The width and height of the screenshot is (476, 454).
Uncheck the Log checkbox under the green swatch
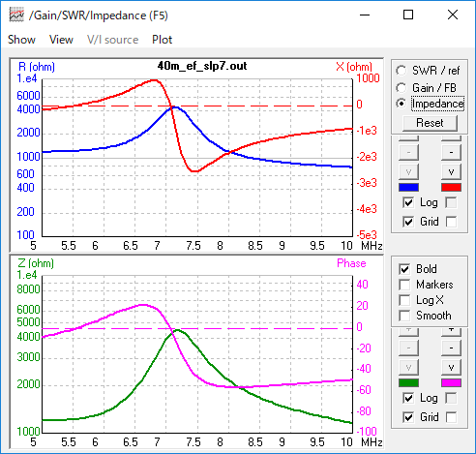(408, 398)
